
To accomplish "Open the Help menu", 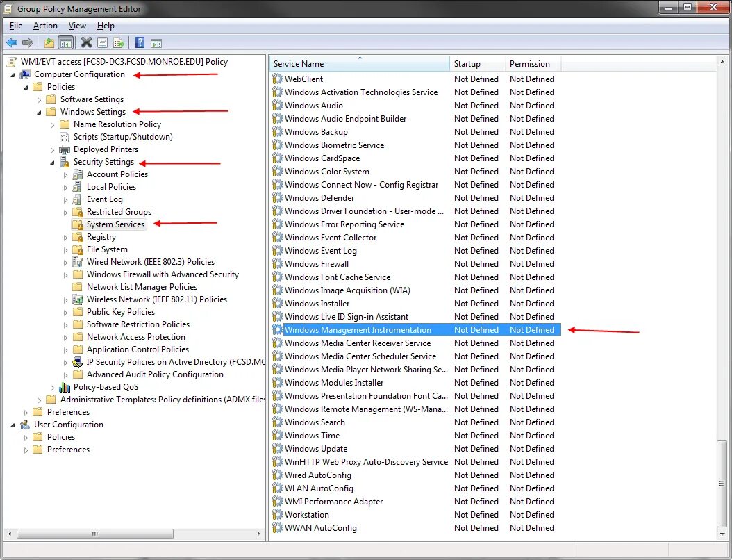I will tap(106, 26).
